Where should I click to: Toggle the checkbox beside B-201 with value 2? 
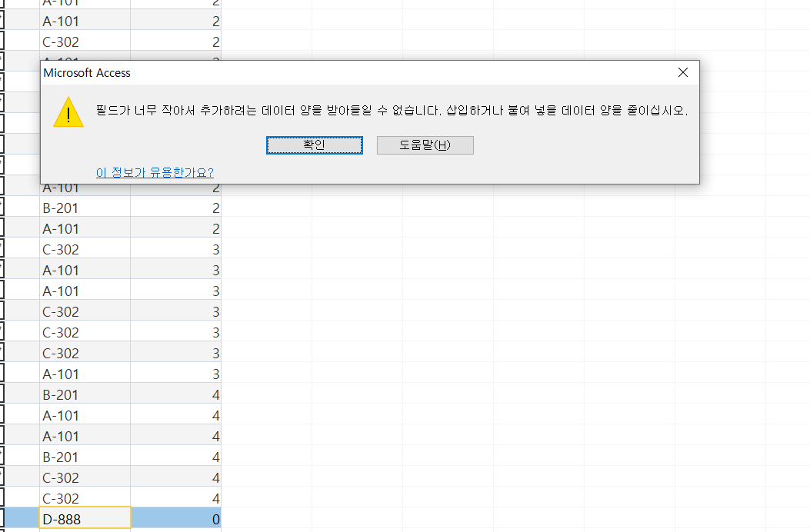[x=2, y=208]
